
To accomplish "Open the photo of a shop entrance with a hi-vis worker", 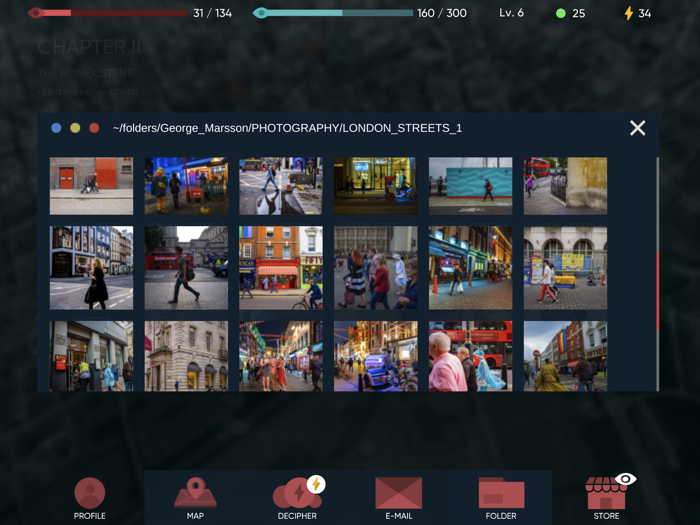I will [91, 356].
